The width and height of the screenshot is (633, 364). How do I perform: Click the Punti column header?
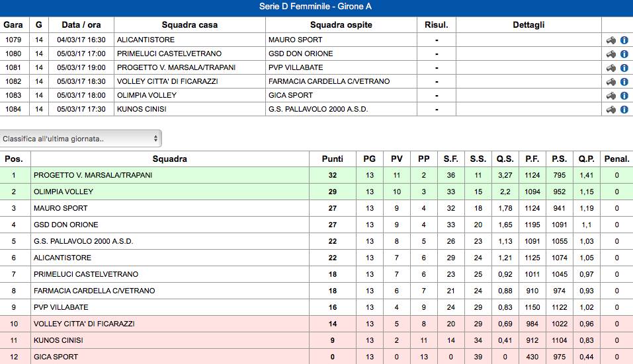[332, 159]
